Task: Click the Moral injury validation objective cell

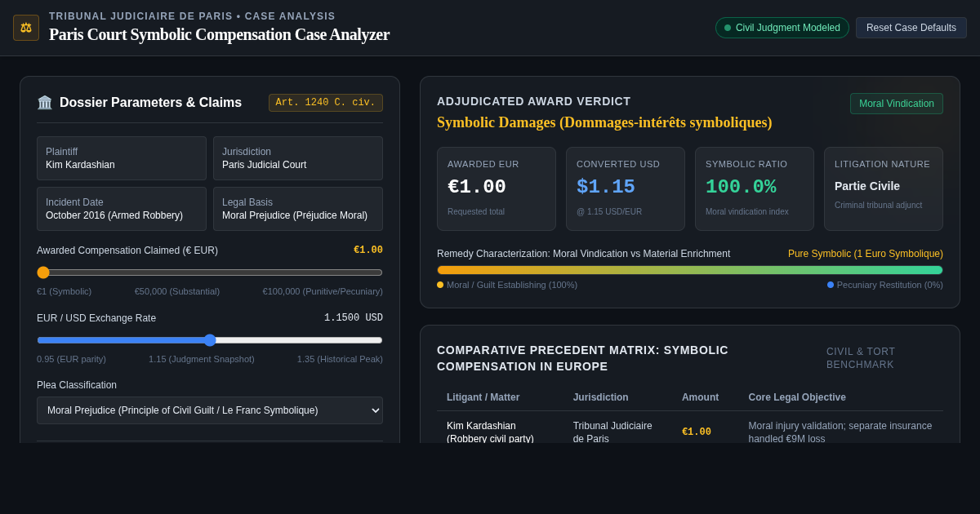Action: [x=840, y=432]
